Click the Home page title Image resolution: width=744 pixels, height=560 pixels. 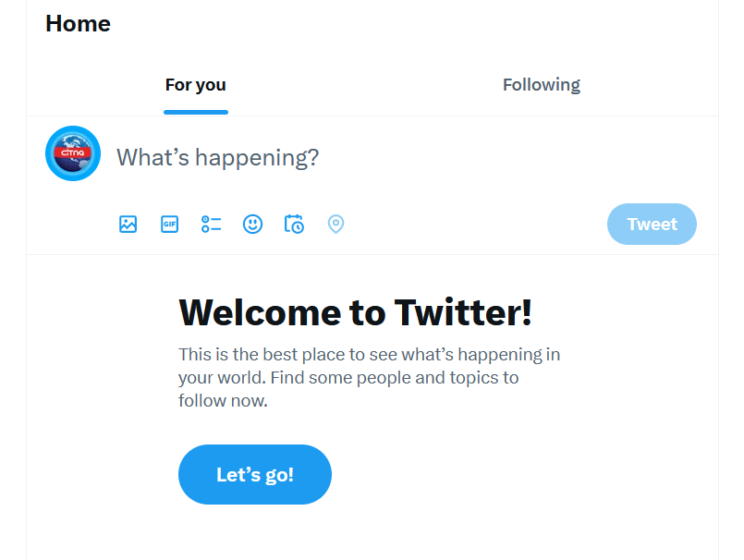(78, 23)
